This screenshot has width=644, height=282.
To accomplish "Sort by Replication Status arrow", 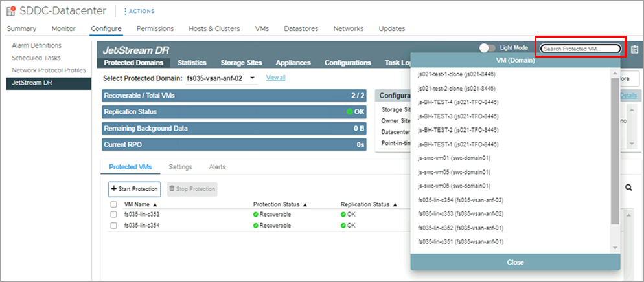I will click(395, 204).
